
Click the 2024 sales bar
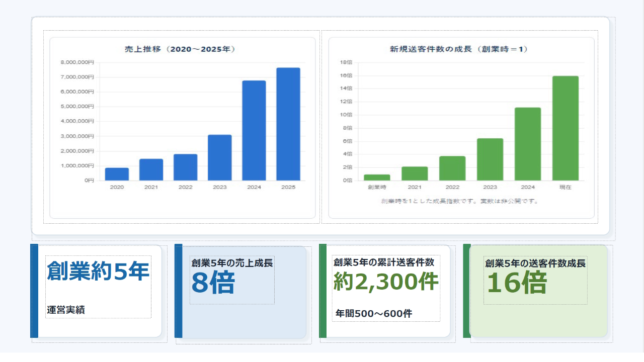(x=254, y=130)
